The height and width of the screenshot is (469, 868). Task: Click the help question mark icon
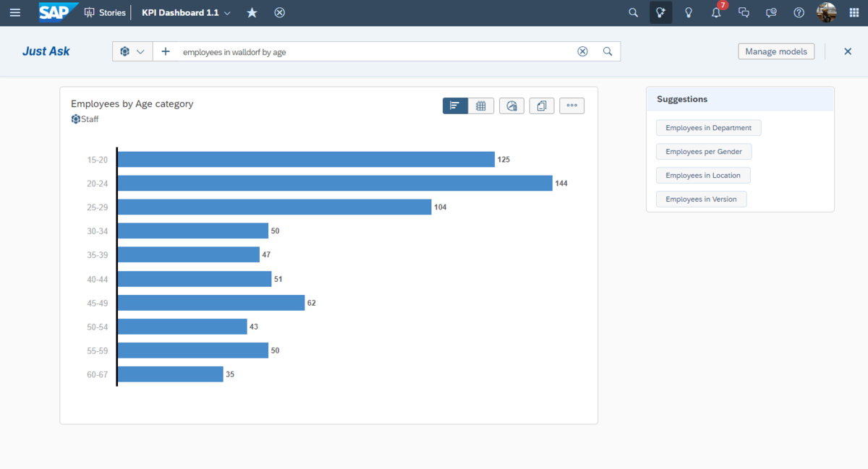click(x=799, y=13)
